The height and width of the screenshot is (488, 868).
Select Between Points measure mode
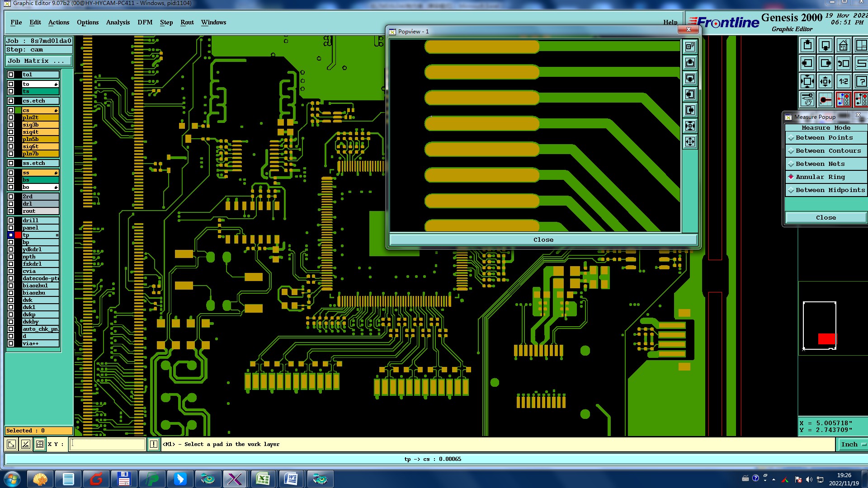click(824, 138)
